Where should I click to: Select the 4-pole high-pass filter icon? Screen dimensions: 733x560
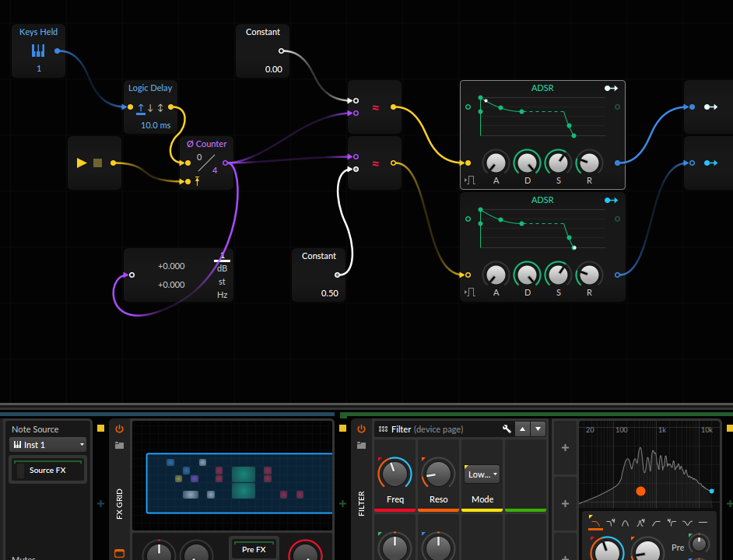coord(672,523)
